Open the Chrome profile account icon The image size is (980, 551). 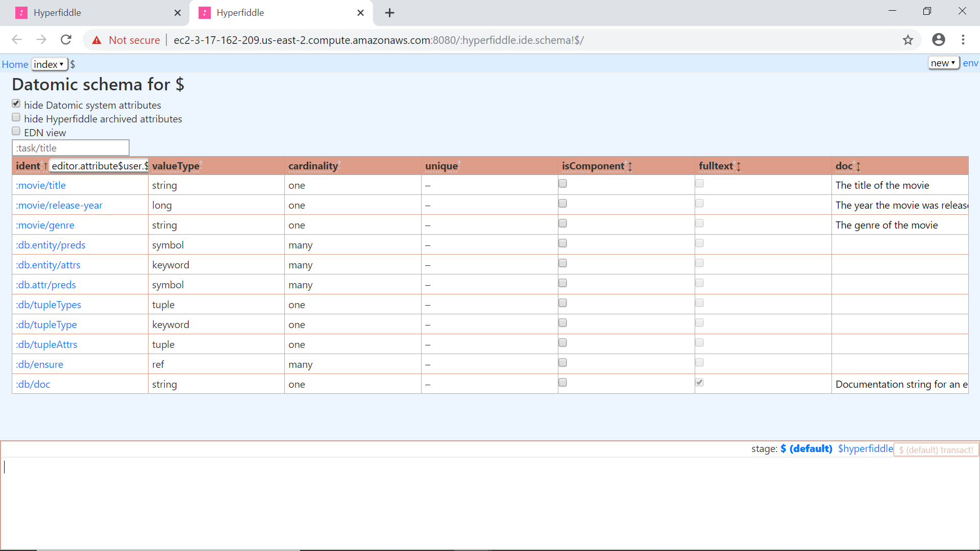[x=938, y=40]
